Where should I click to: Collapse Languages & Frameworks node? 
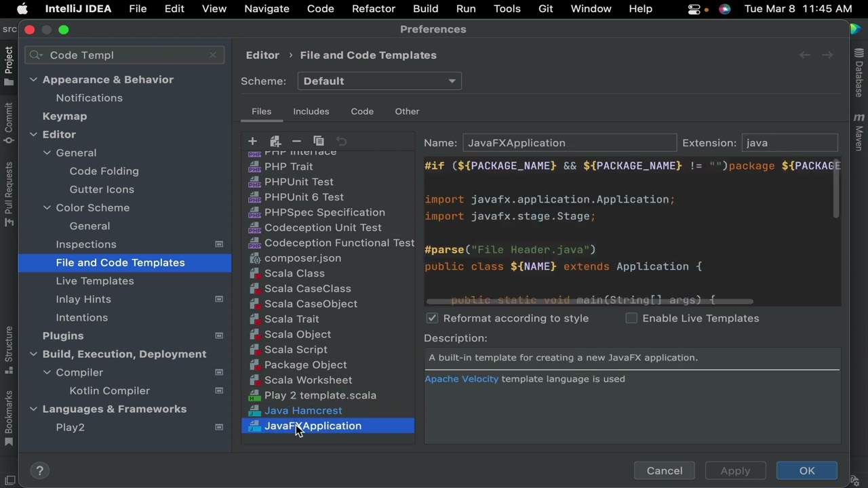pos(33,409)
